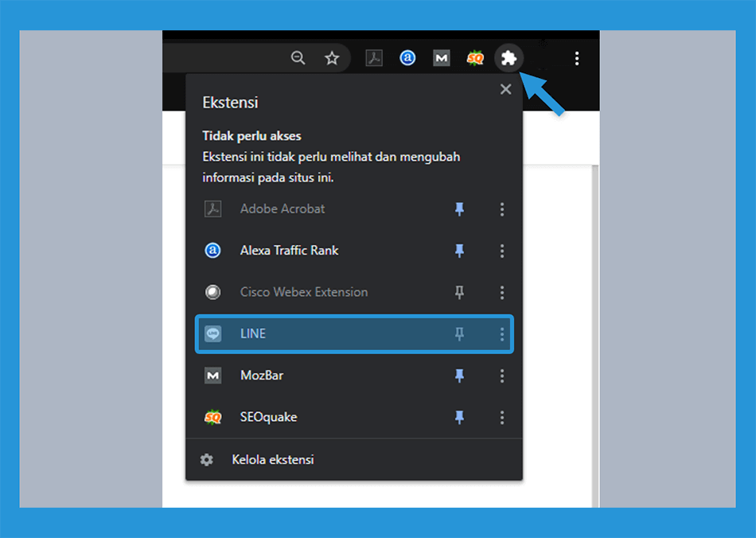Select Cisco Webex Extension entry
Screen dimensions: 756x538
coord(304,292)
